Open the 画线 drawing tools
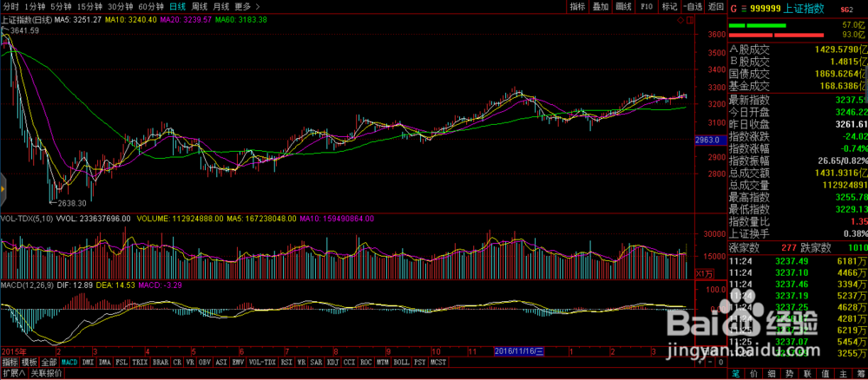This screenshot has height=380, width=868. (x=624, y=7)
